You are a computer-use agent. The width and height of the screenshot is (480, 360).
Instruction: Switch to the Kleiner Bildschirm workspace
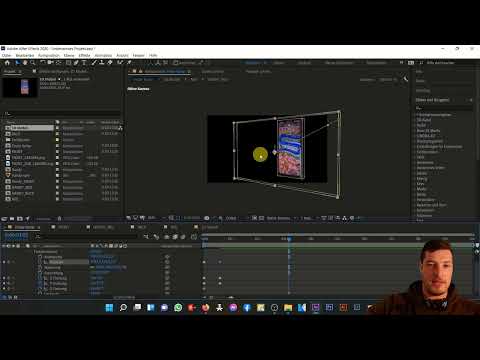pyautogui.click(x=339, y=63)
